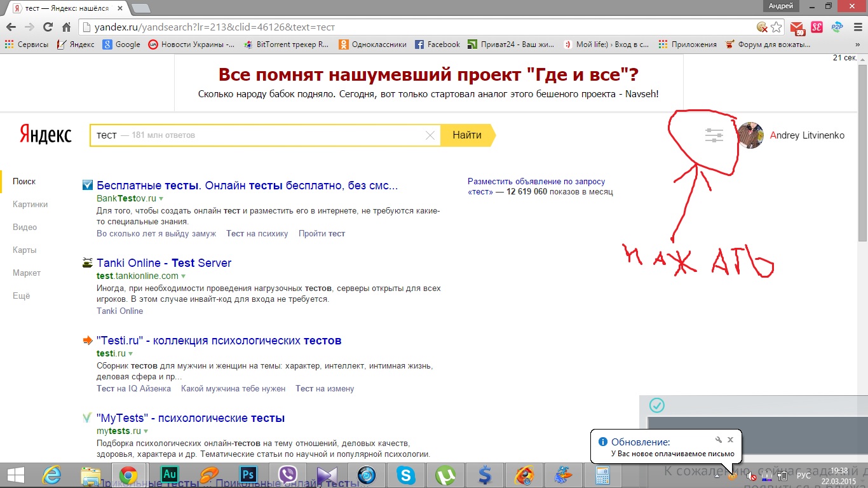Open the notification balloon wrench settings

tap(718, 440)
